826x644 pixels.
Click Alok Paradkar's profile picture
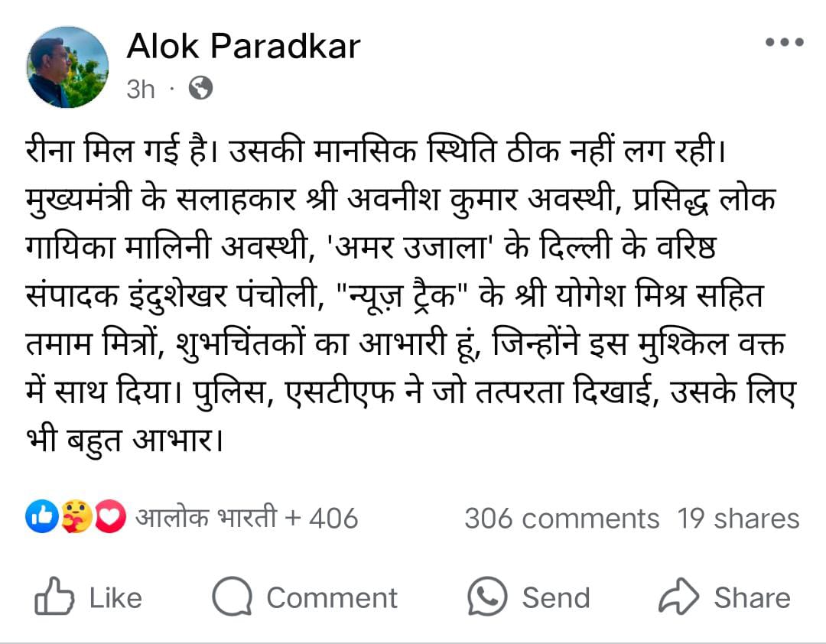(x=68, y=67)
